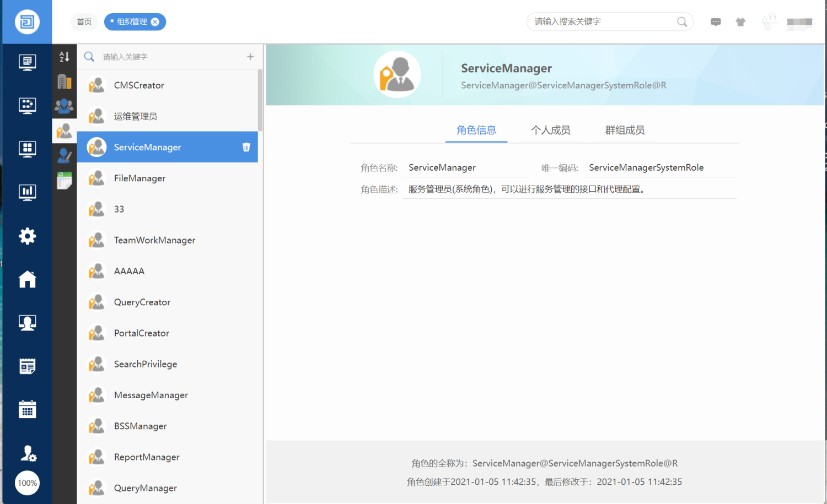The height and width of the screenshot is (504, 827).
Task: Select the TeamWorkManager role
Action: [x=154, y=240]
